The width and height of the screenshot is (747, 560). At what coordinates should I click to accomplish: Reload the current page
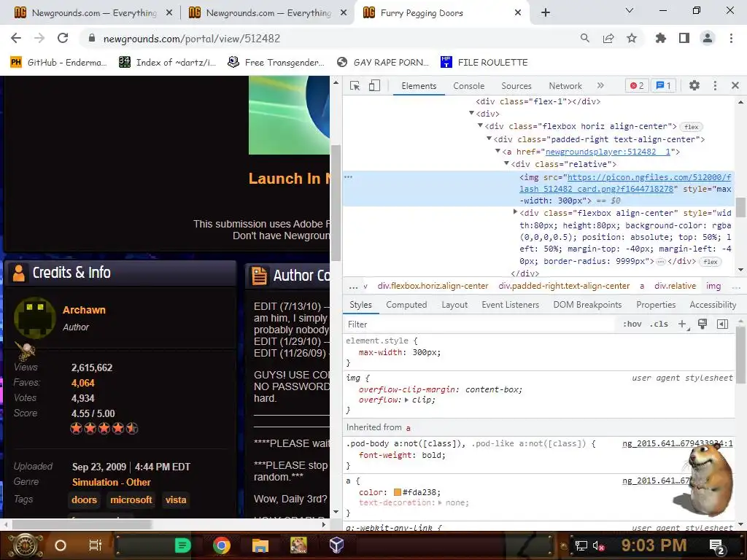tap(63, 38)
